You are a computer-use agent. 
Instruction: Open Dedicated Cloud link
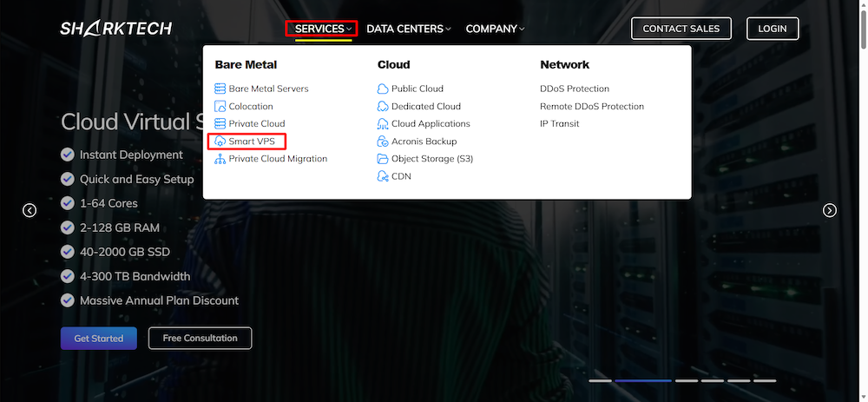click(x=426, y=106)
